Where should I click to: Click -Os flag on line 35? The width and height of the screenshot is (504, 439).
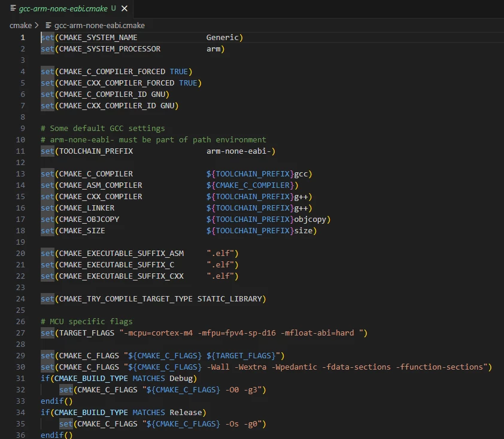[232, 424]
